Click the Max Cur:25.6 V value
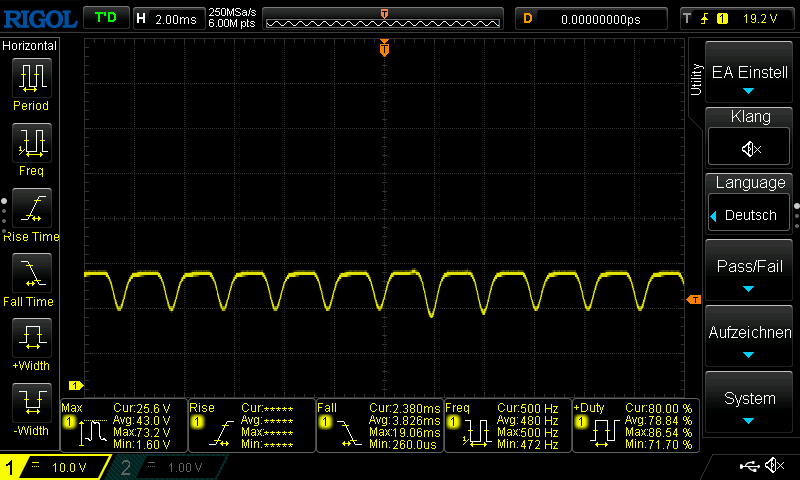The height and width of the screenshot is (480, 800). click(141, 409)
